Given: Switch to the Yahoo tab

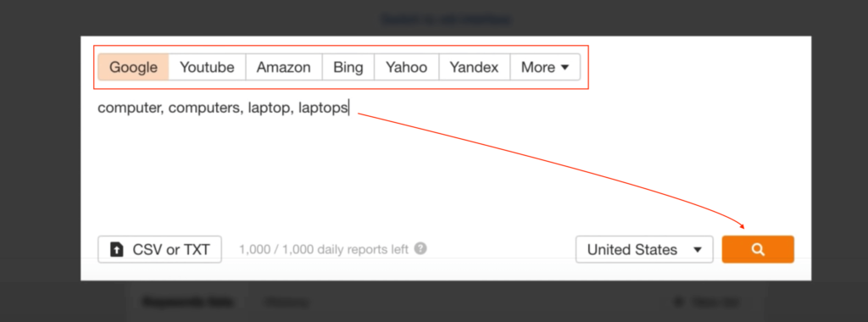Looking at the screenshot, I should coord(406,68).
